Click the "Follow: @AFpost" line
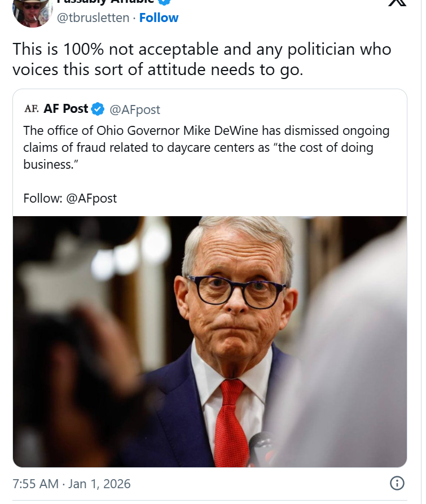This screenshot has width=426, height=504. point(70,198)
